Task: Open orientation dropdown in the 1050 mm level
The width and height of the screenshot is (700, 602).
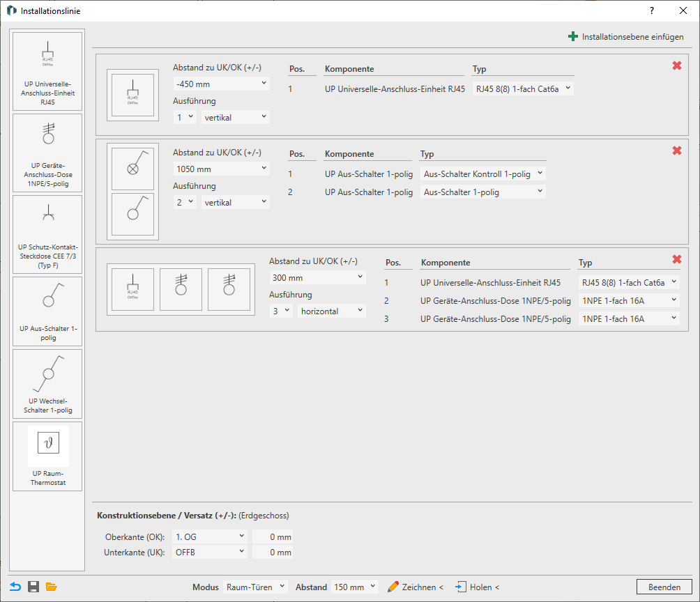Action: tap(235, 203)
